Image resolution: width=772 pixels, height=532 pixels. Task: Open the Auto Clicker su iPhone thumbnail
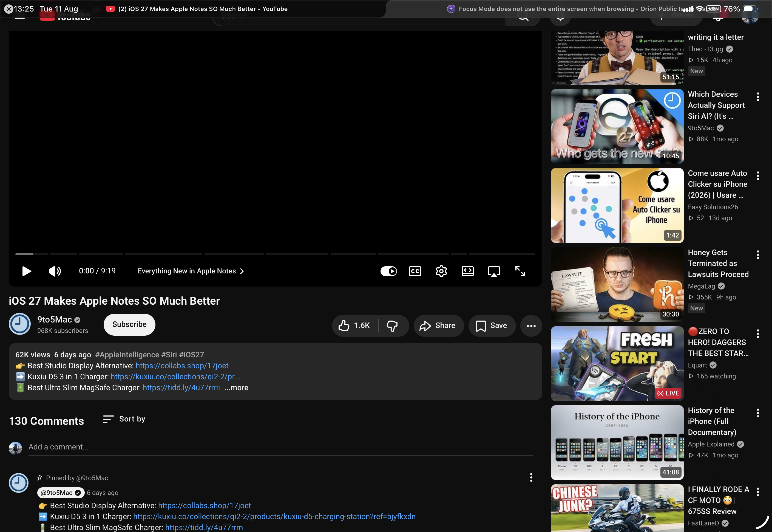tap(617, 205)
